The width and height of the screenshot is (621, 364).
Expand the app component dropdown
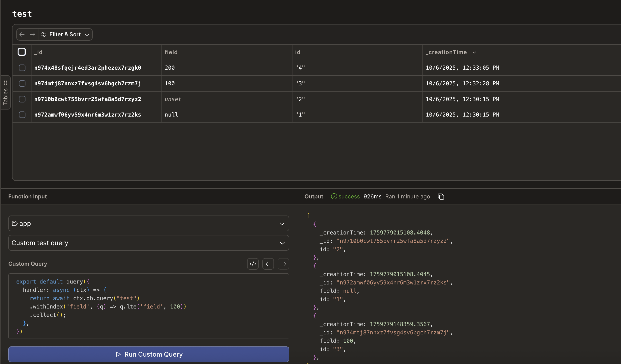coord(149,224)
